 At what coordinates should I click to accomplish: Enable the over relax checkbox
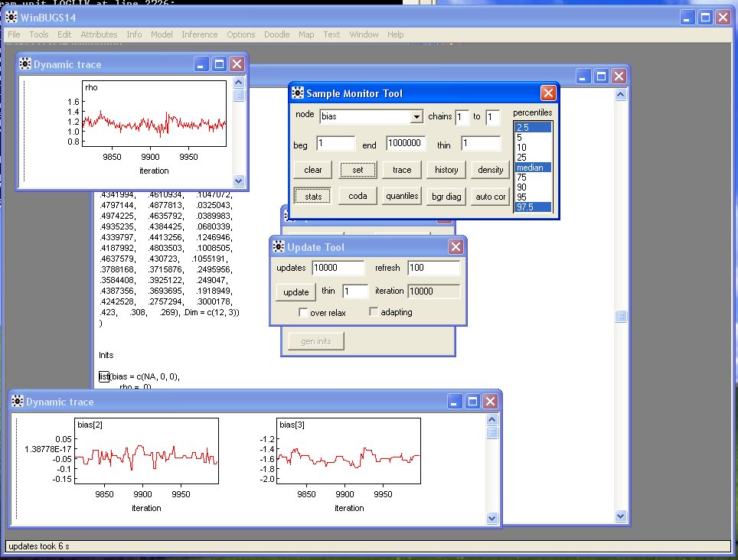point(304,313)
